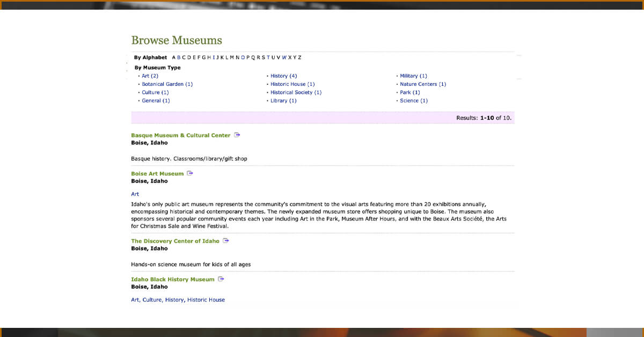The image size is (644, 337).
Task: Click the Art tag under Boise Art Museum
Action: coord(135,194)
